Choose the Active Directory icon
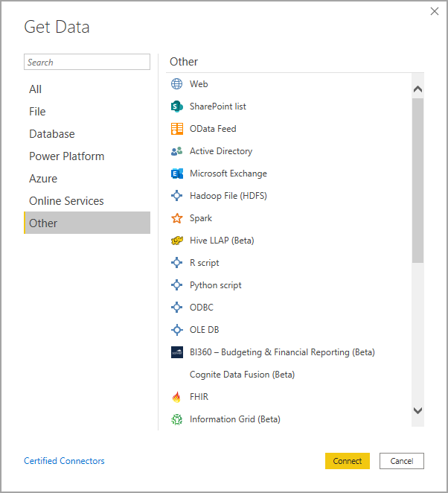This screenshot has width=448, height=493. pos(176,151)
